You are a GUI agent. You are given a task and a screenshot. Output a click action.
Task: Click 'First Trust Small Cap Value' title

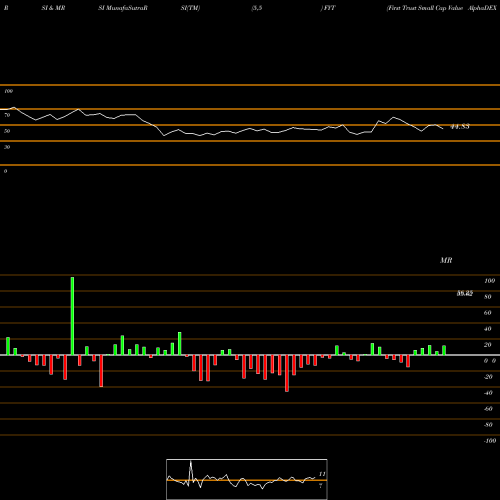[x=425, y=8]
